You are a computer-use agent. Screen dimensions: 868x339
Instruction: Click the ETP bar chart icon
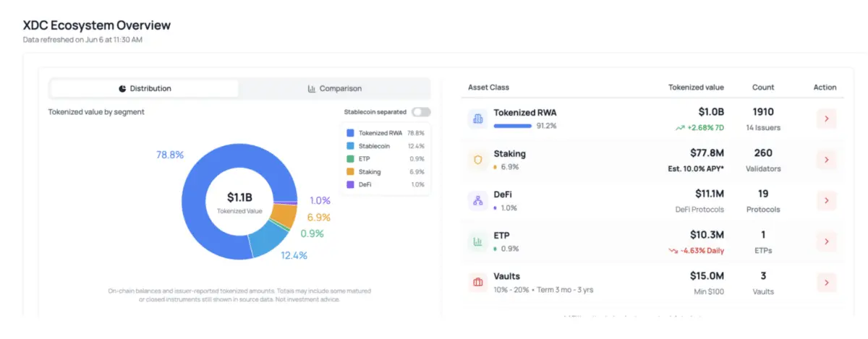(477, 241)
